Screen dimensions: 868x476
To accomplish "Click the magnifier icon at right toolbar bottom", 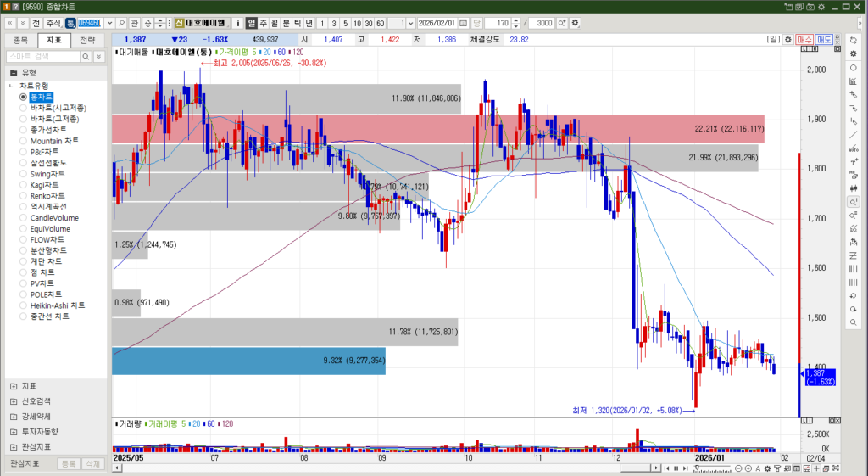I will (853, 323).
